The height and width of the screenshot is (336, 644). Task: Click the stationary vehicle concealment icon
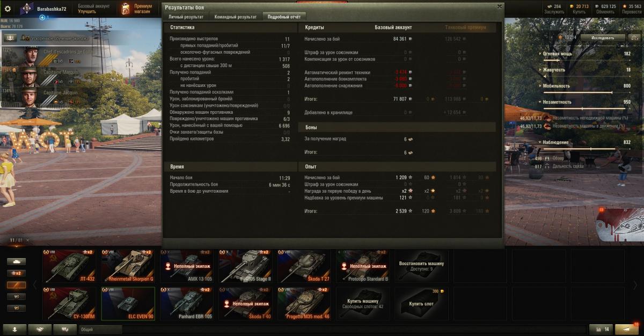547,118
